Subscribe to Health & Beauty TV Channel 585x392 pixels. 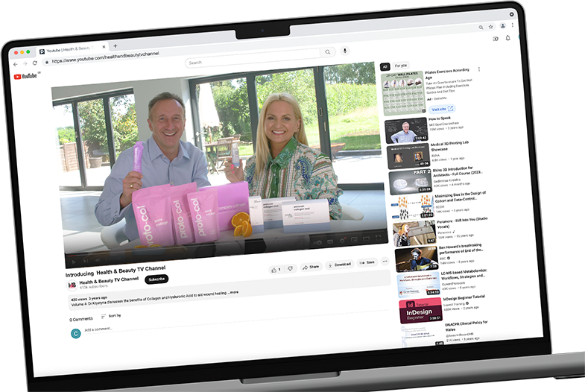coord(156,279)
